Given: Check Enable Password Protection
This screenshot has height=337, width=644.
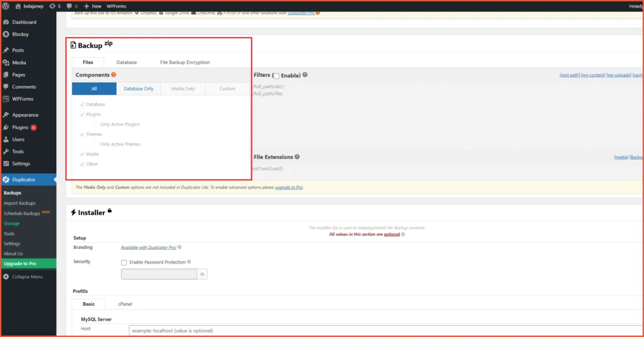Looking at the screenshot, I should 124,262.
